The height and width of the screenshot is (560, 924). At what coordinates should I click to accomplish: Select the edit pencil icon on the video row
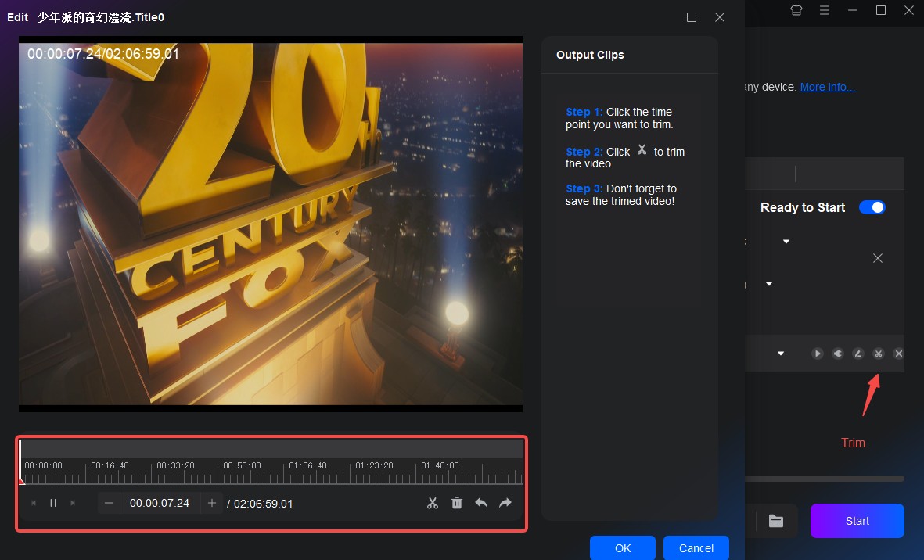click(x=857, y=353)
